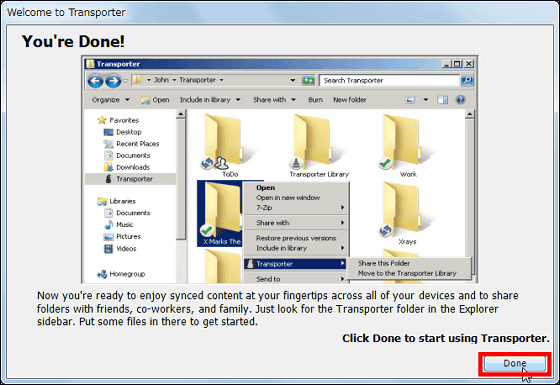
Task: Select the John breadcrumb in the address bar
Action: tap(161, 80)
